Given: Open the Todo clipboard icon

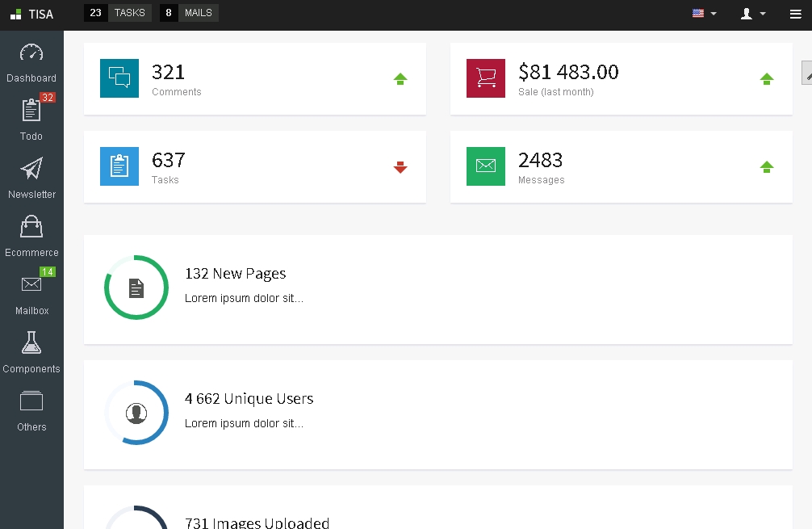Looking at the screenshot, I should coord(31,111).
